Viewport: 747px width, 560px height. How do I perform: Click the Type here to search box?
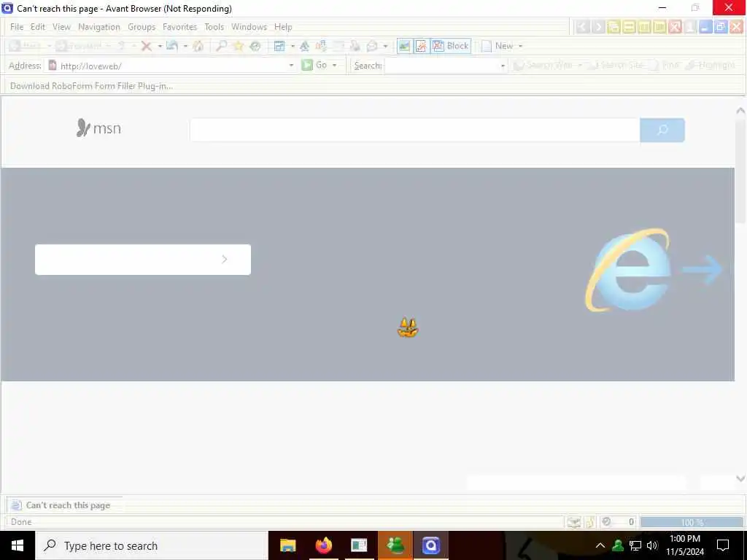point(152,545)
